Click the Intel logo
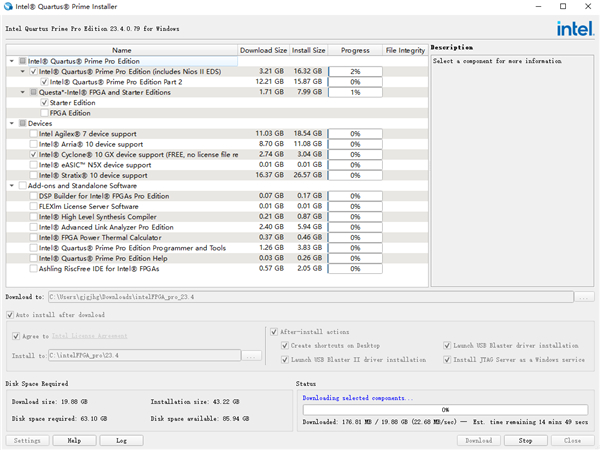The height and width of the screenshot is (450, 600). 575,29
